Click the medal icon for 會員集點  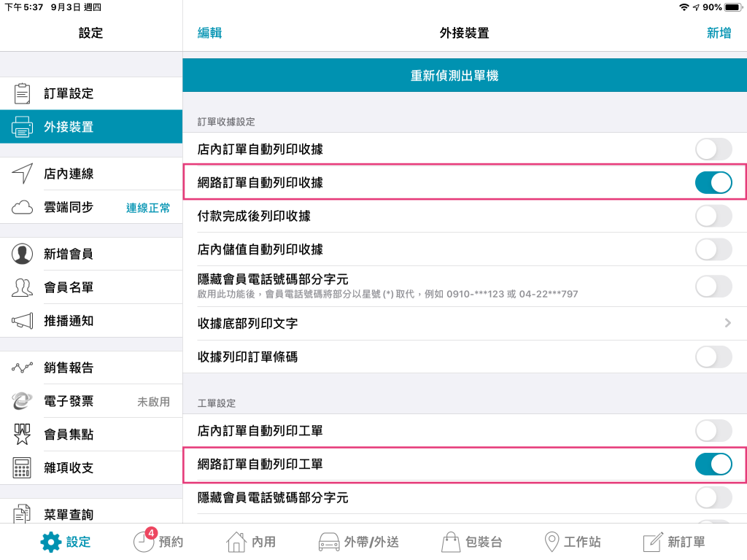click(x=23, y=434)
